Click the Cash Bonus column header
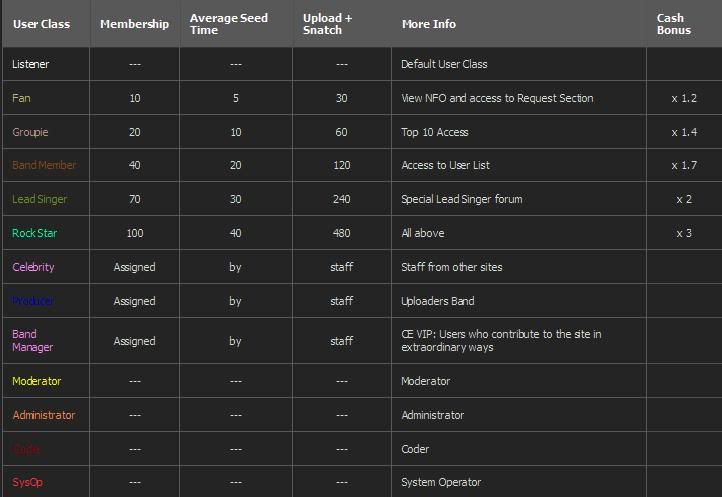Image resolution: width=722 pixels, height=497 pixels. pyautogui.click(x=674, y=24)
